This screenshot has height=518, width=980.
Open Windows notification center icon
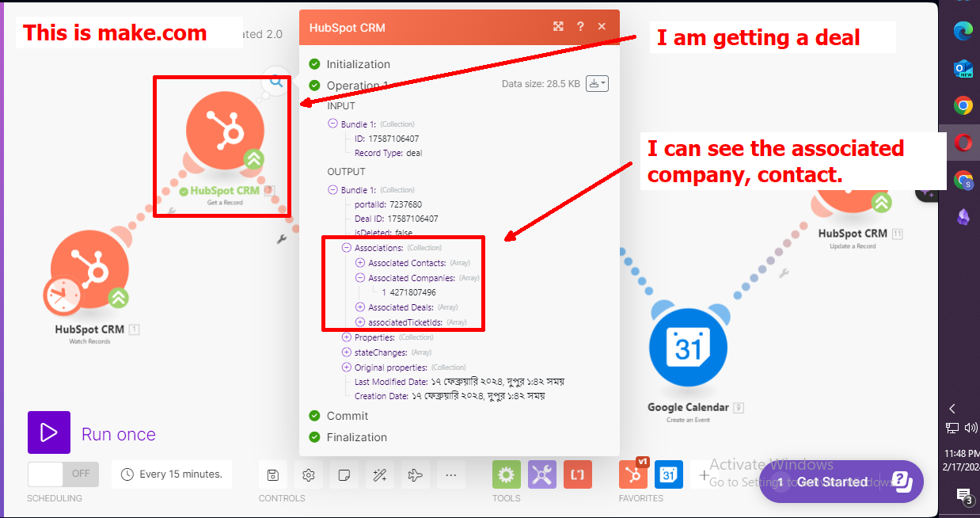click(x=963, y=496)
